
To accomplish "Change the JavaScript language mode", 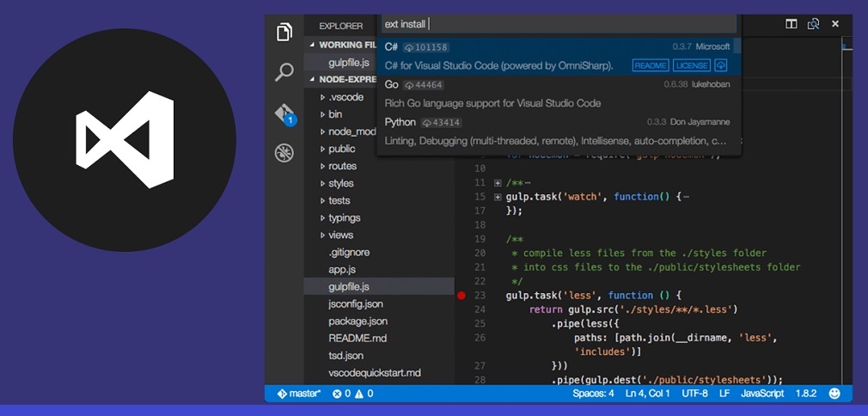I will (x=762, y=394).
